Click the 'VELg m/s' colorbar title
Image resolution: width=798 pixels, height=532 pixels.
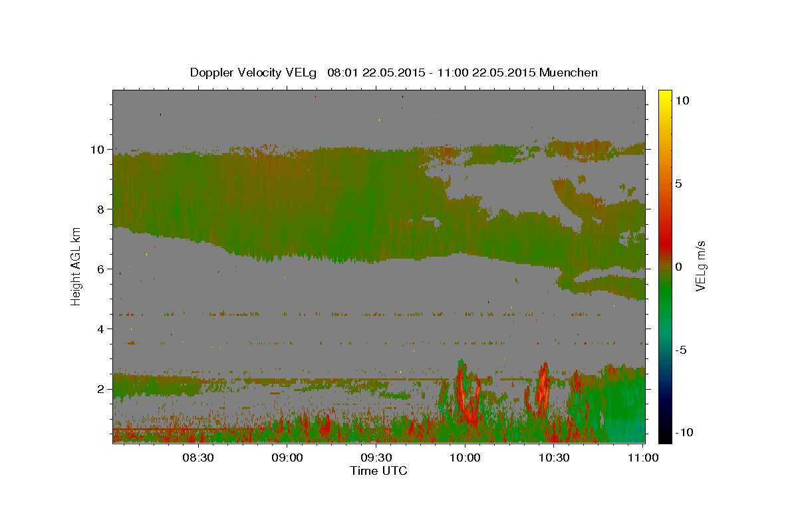701,266
